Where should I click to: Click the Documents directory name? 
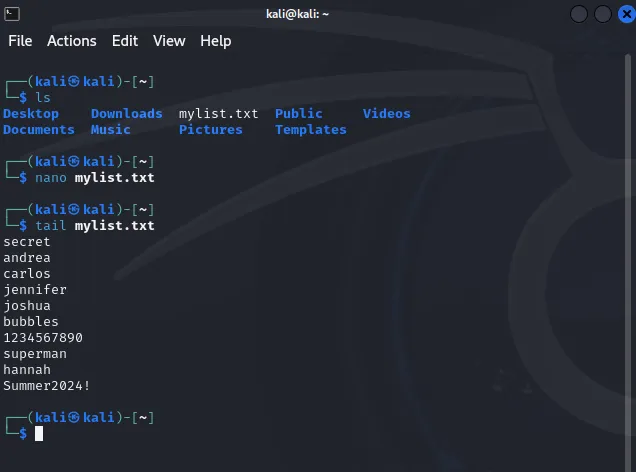point(39,130)
